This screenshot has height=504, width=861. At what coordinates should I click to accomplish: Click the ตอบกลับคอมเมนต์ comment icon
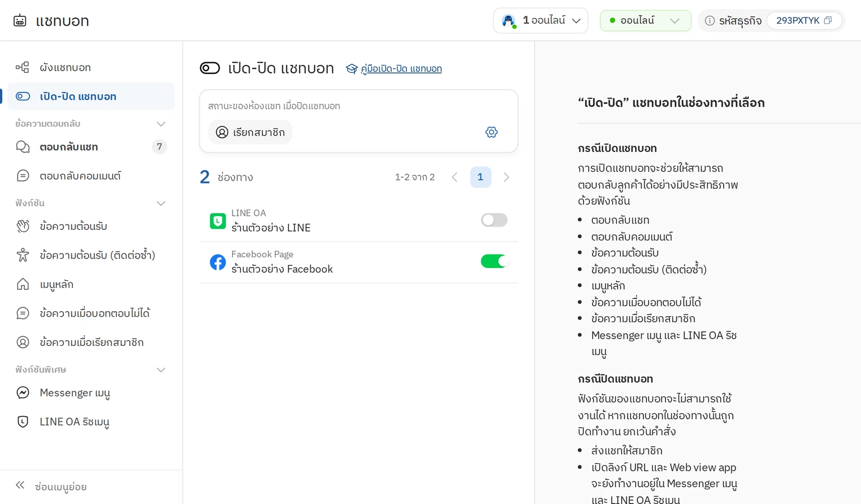point(22,176)
